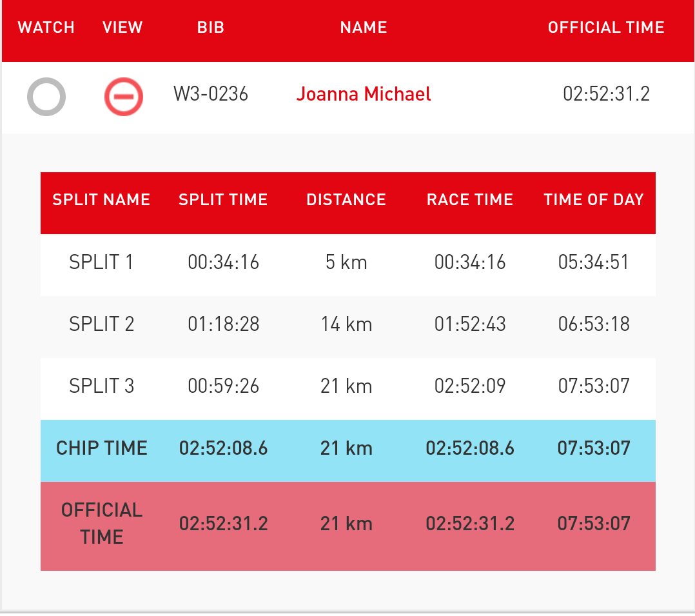Click the pink OFFICIAL TIME row label
695x616 pixels.
coord(101,524)
